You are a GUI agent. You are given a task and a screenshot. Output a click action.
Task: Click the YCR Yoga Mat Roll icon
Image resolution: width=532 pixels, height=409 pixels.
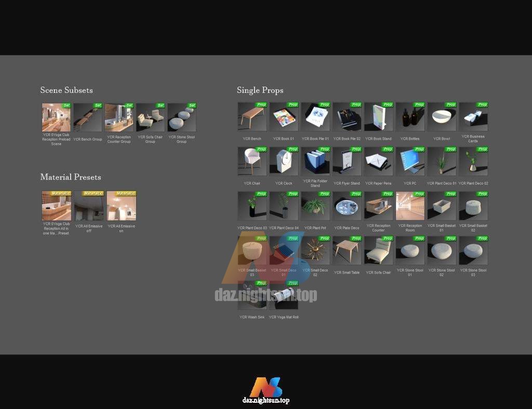[284, 295]
